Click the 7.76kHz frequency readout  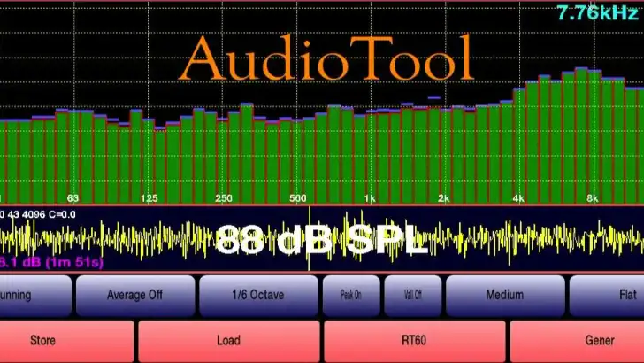click(598, 12)
